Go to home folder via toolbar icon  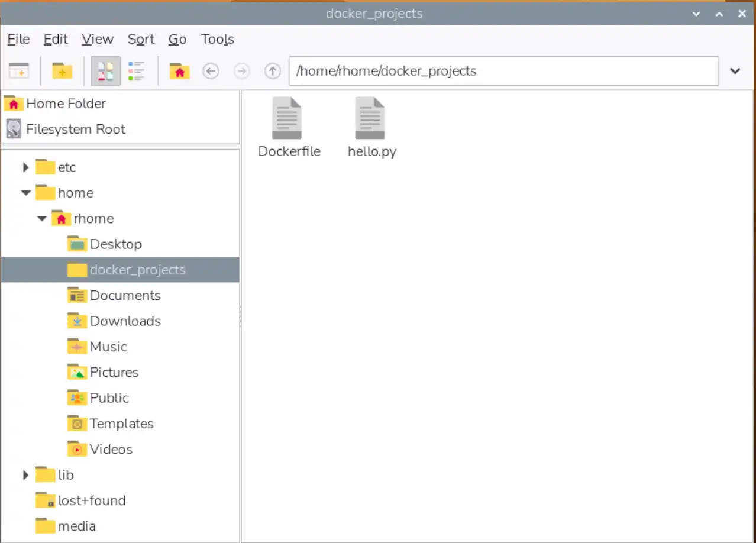point(179,71)
